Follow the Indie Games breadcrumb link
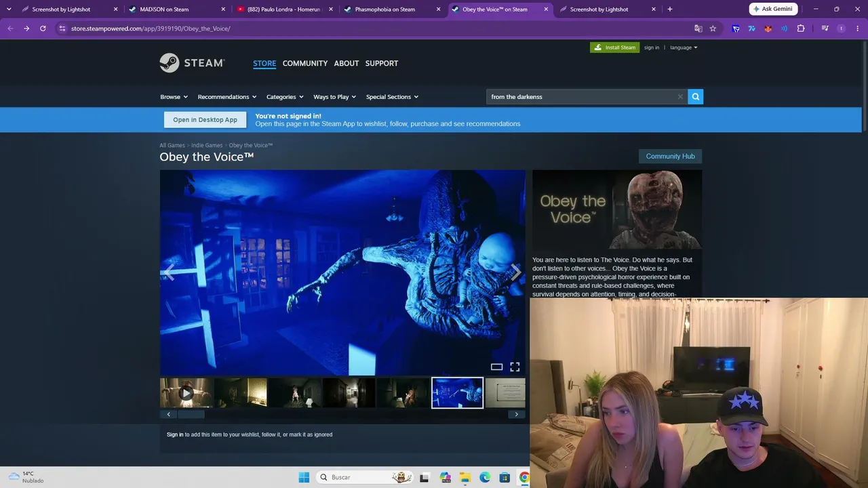 (x=207, y=145)
